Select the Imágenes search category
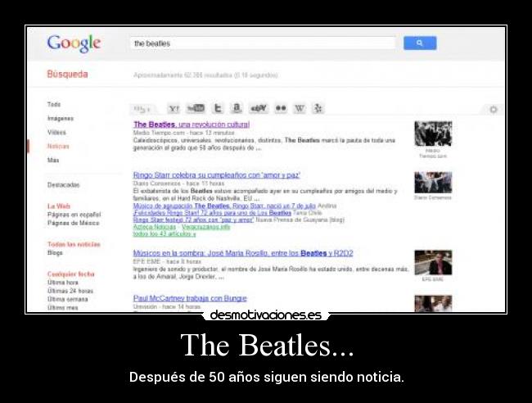Image resolution: width=532 pixels, height=403 pixels. tap(61, 118)
